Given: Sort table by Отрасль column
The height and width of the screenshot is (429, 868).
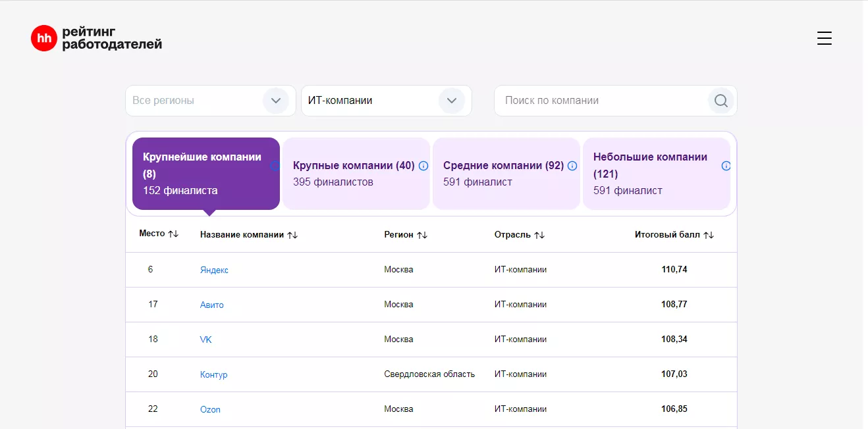Looking at the screenshot, I should pyautogui.click(x=539, y=235).
